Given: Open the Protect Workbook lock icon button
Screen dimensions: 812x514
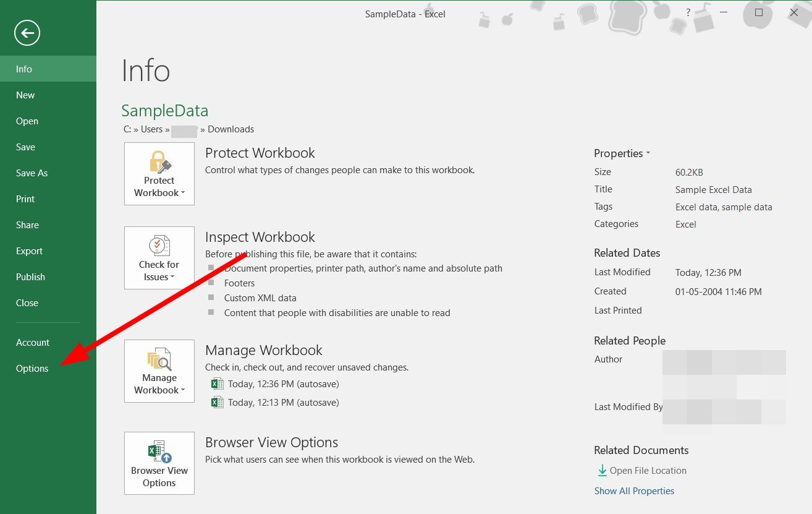Looking at the screenshot, I should coord(159,174).
